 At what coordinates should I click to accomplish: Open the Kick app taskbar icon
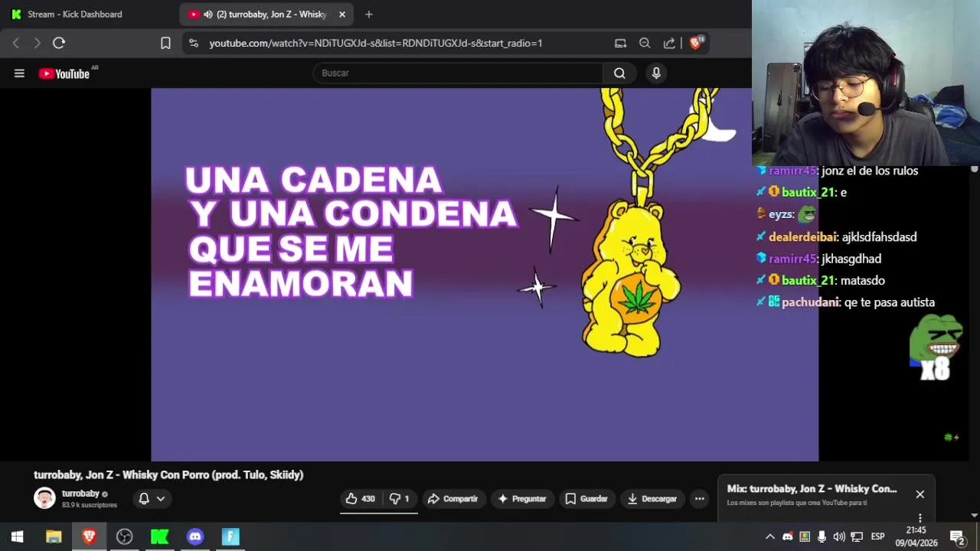(x=159, y=536)
